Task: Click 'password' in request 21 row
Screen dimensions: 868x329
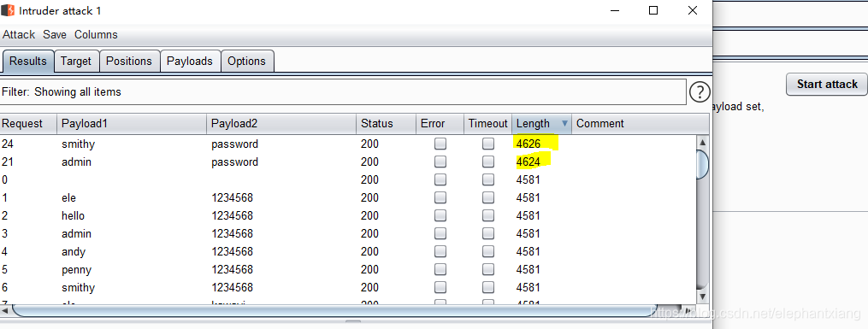Action: tap(234, 162)
